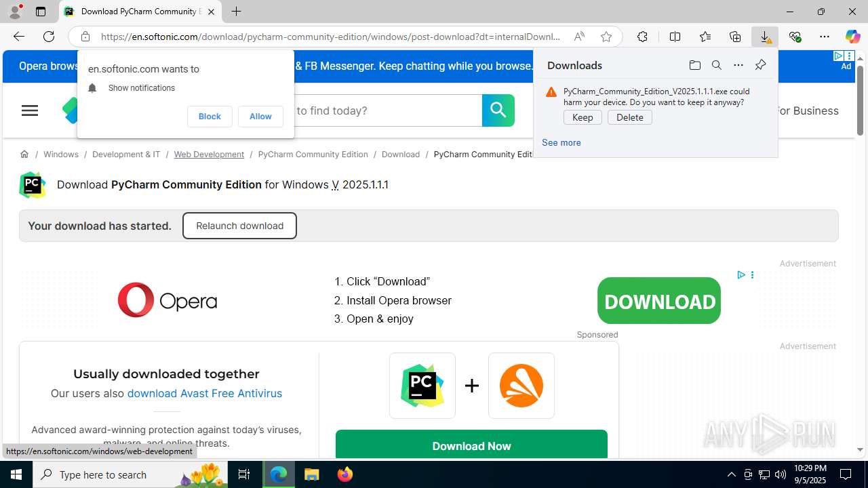Open Edge Settings and more menu
Image resolution: width=868 pixels, height=488 pixels.
pyautogui.click(x=825, y=37)
